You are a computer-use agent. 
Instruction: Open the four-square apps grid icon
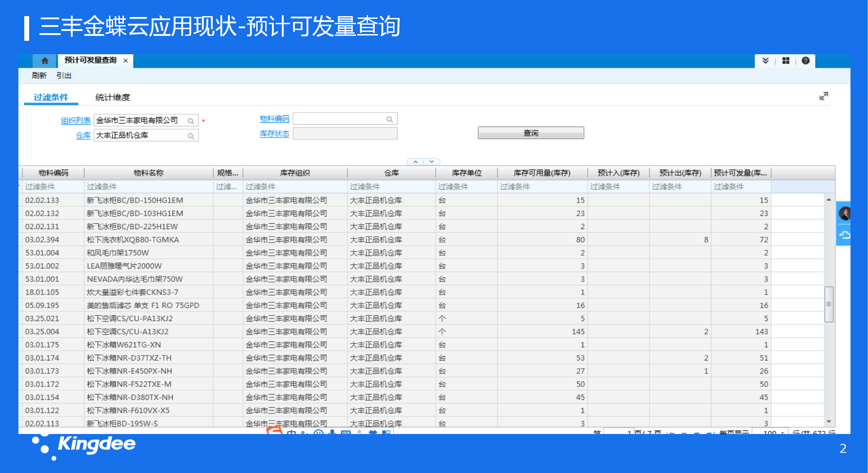tap(786, 61)
